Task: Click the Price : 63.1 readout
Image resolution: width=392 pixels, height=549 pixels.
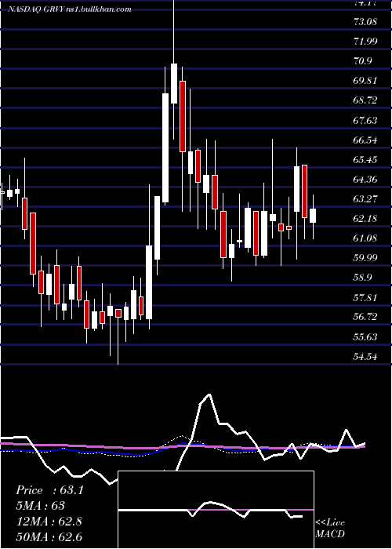Action: click(49, 490)
